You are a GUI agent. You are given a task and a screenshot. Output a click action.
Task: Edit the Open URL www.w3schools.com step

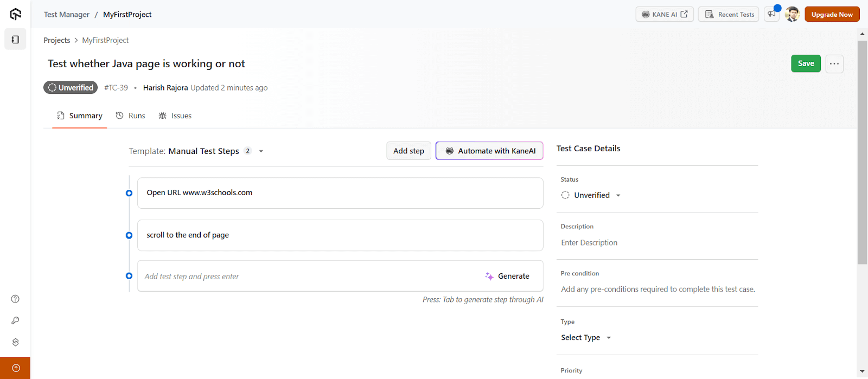point(340,193)
